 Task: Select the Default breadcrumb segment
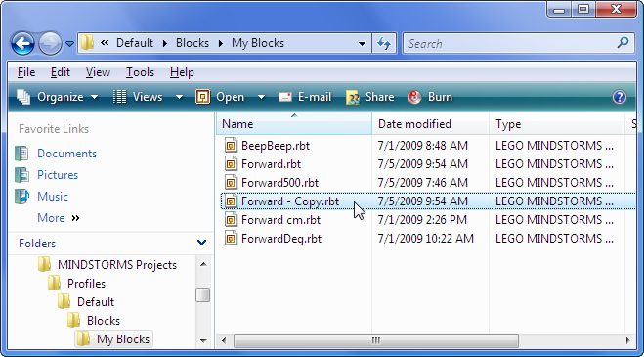134,43
